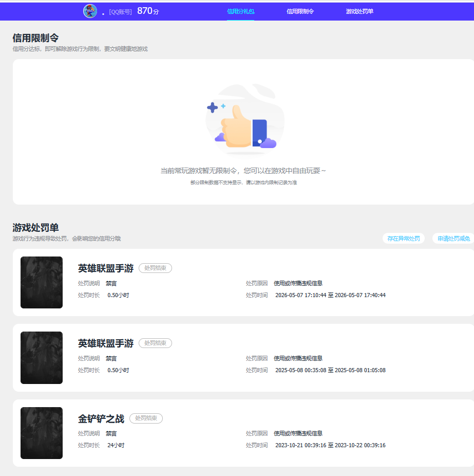
Task: Go to the 游戏处罚单 tab
Action: pyautogui.click(x=359, y=11)
